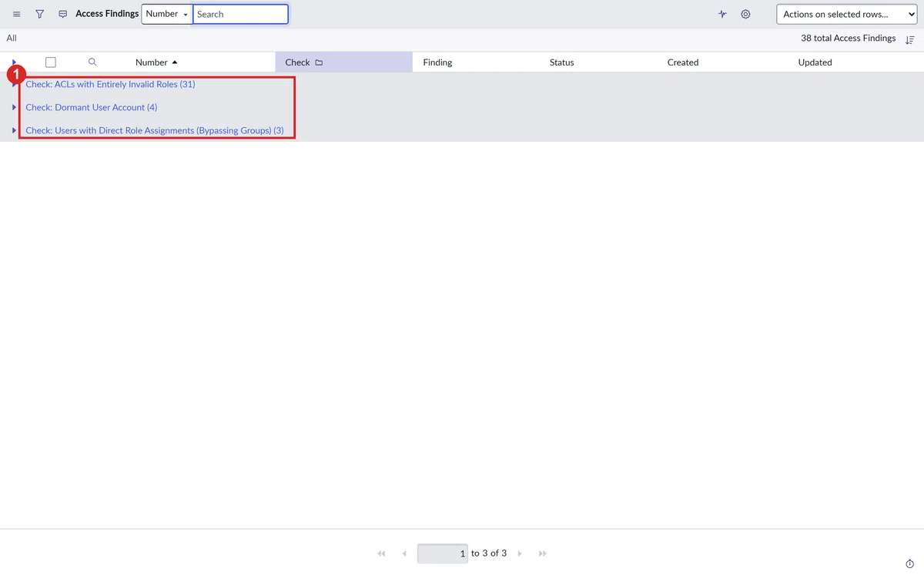Open the list context menu hamburger icon
Image resolution: width=924 pixels, height=578 pixels.
click(x=17, y=14)
